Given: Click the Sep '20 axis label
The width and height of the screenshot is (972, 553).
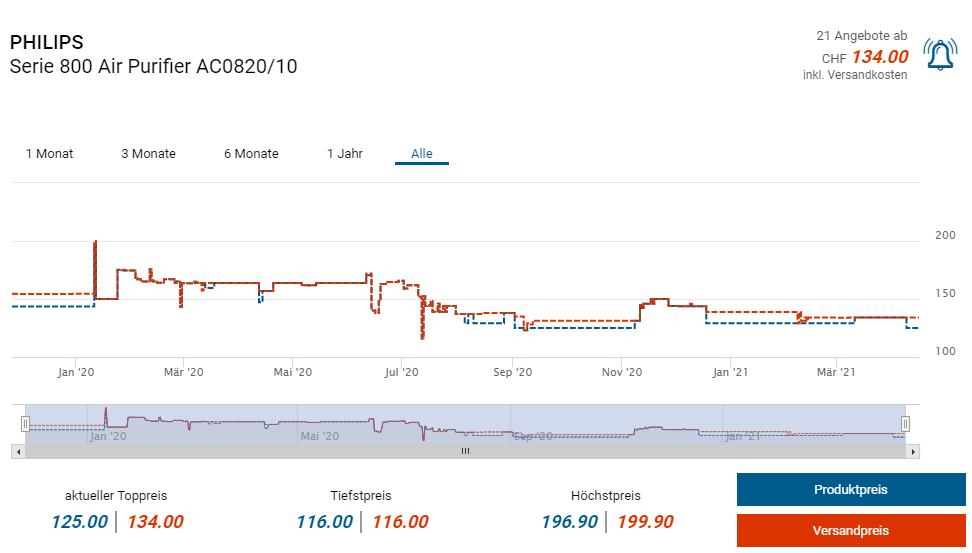Looking at the screenshot, I should pyautogui.click(x=513, y=372).
